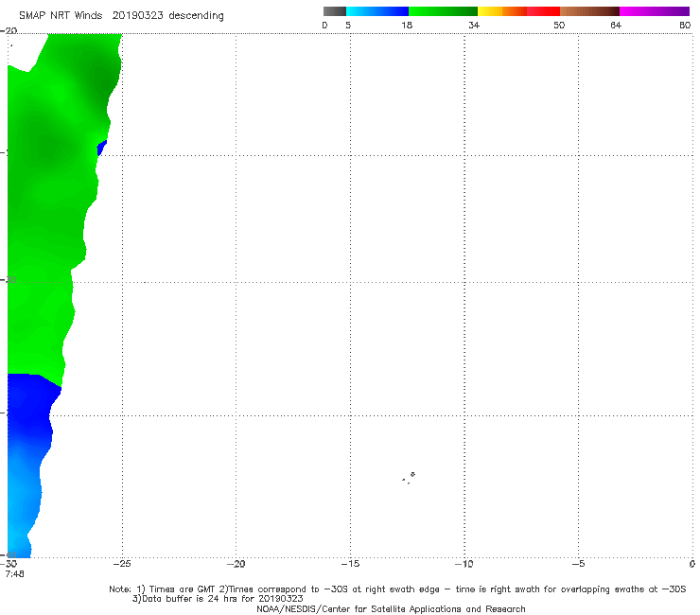Click the red segment of the color bar
Viewport: 700px width, 615px height.
543,11
